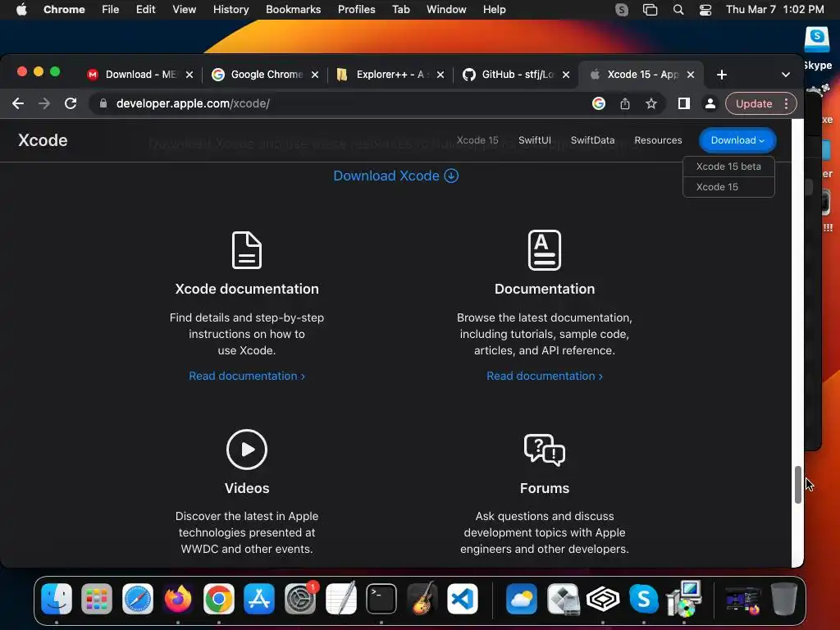The height and width of the screenshot is (630, 840).
Task: Click the Xcode page title
Action: coord(43,140)
